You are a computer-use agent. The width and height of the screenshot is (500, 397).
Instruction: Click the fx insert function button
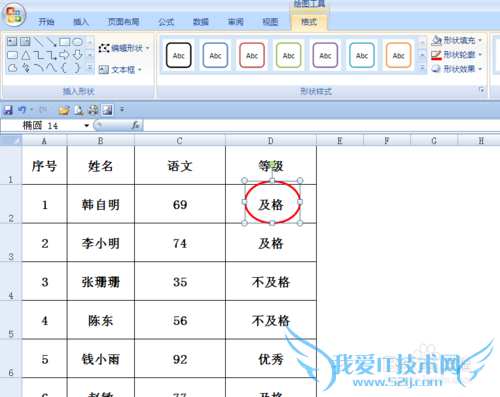[135, 125]
